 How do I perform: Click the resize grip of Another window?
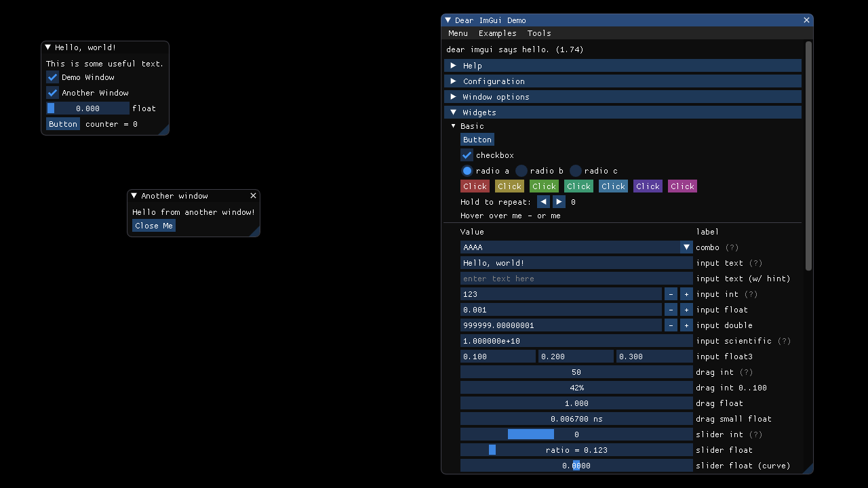pos(255,232)
